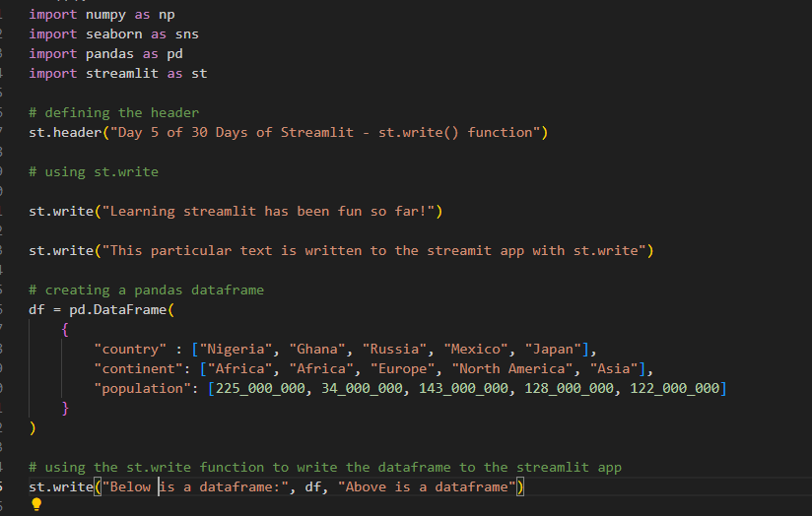The height and width of the screenshot is (516, 812).
Task: Click the "# defining the header" comment
Action: 114,113
